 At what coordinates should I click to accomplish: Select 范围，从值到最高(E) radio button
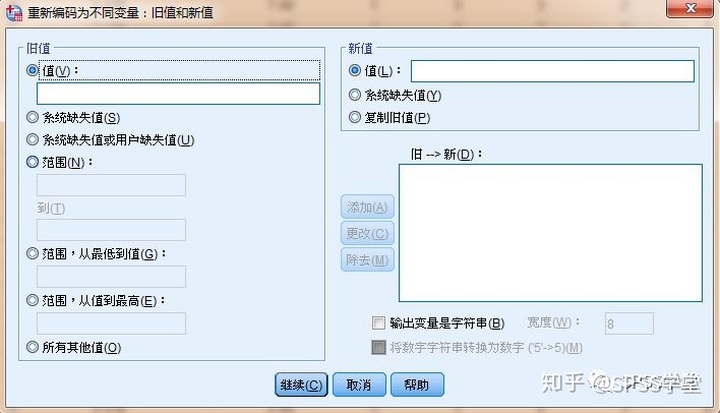coord(32,300)
